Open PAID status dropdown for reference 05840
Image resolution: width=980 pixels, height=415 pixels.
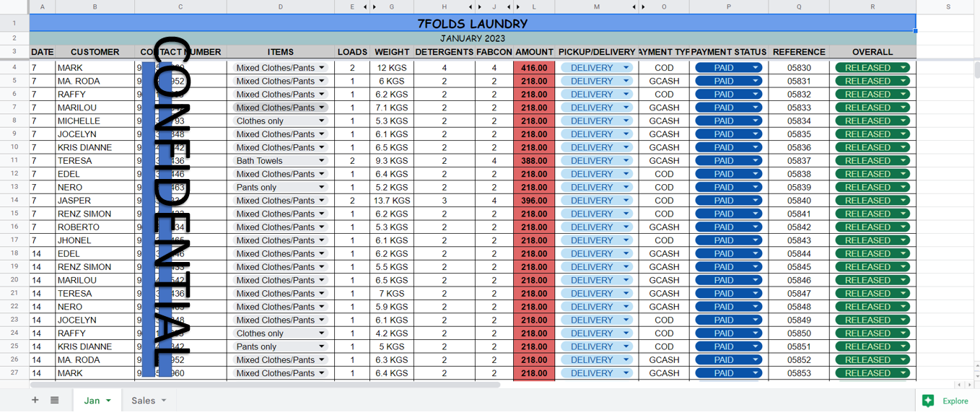(x=756, y=201)
